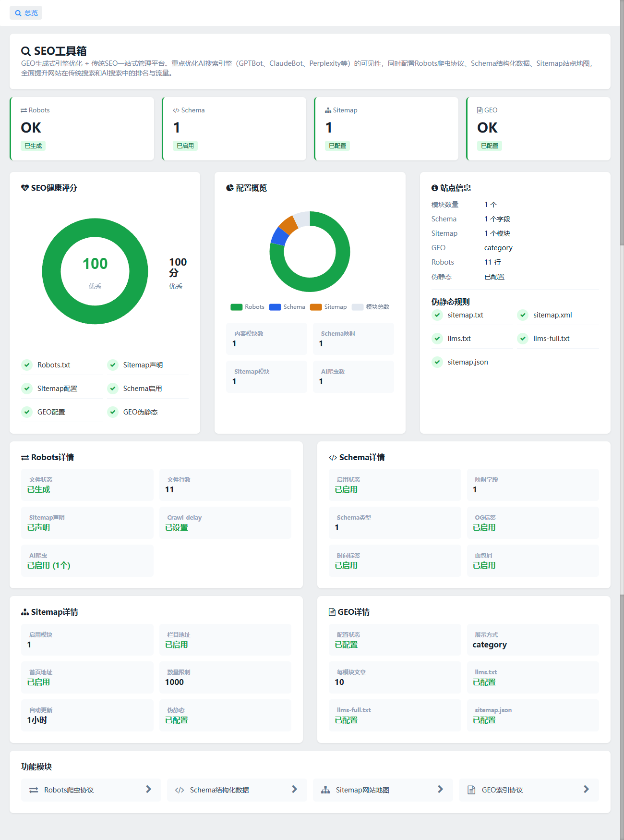Click the green SEO score ring chart
The height and width of the screenshot is (840, 624).
pos(95,271)
